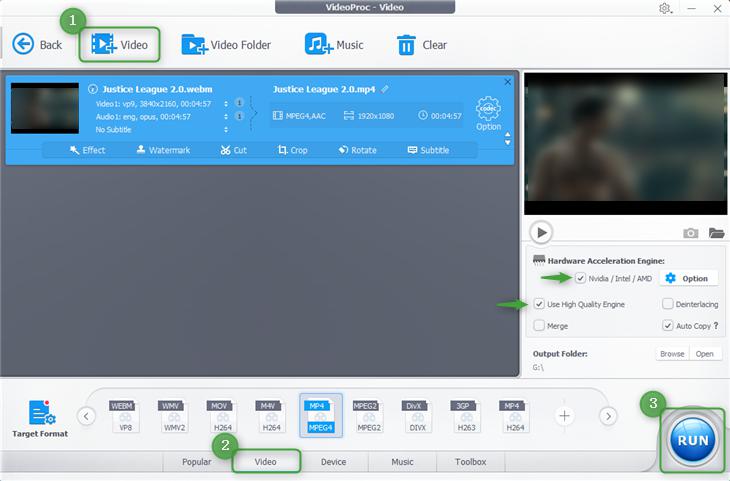Select M4V H264 format

[270, 416]
